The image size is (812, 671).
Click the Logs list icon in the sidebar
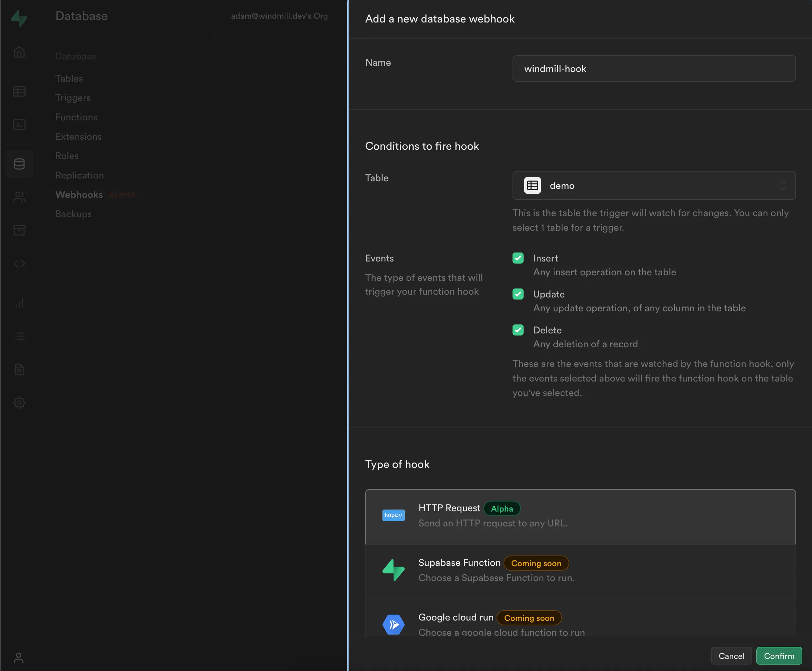(x=19, y=335)
